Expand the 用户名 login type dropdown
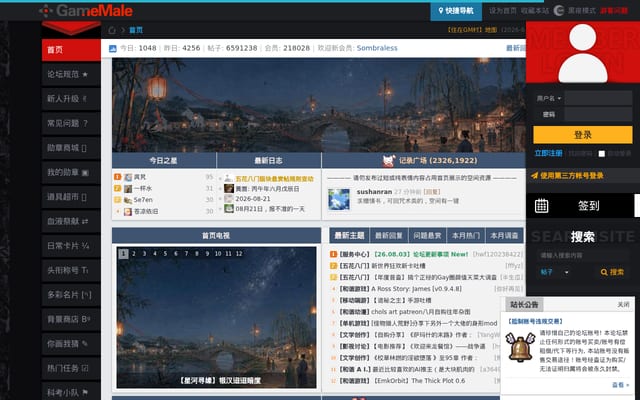Screen dimensions: 640x400 click(x=549, y=98)
